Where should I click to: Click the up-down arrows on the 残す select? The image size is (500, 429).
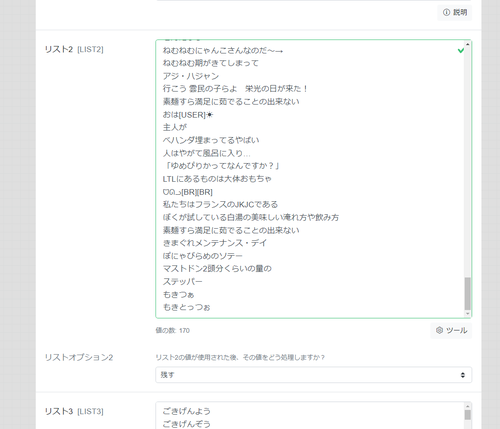click(463, 375)
